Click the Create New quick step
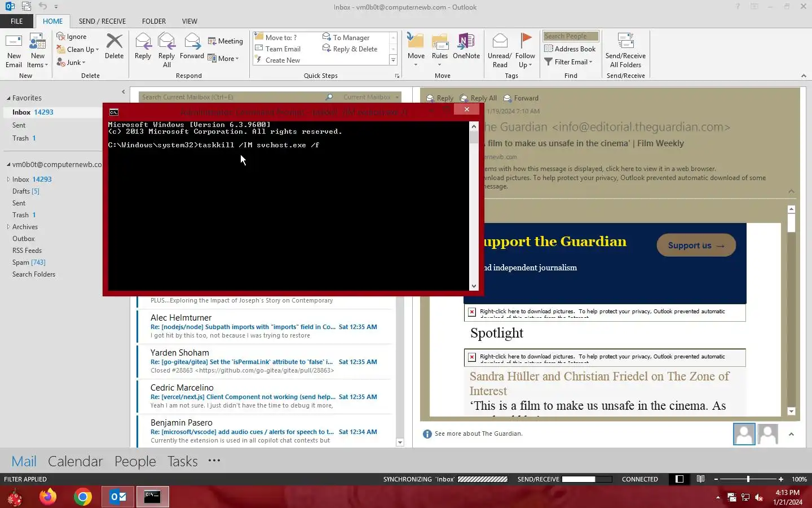This screenshot has width=812, height=508. (278, 60)
